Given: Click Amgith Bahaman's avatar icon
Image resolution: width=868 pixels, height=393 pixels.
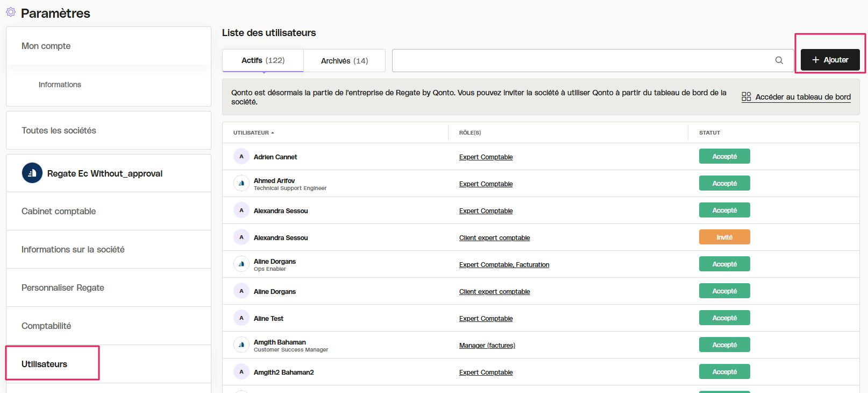Looking at the screenshot, I should tap(241, 345).
